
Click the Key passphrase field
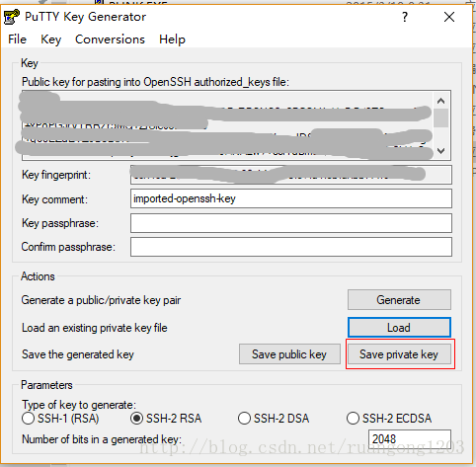tap(291, 223)
